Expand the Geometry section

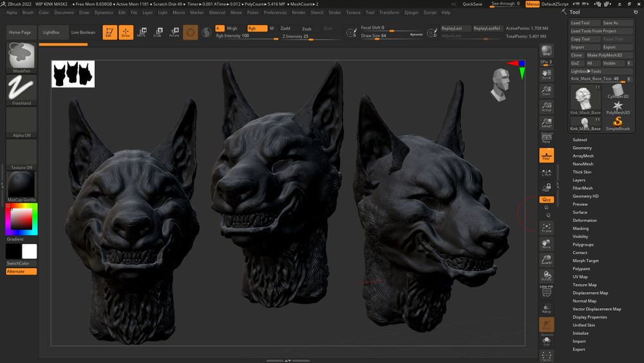coord(582,148)
